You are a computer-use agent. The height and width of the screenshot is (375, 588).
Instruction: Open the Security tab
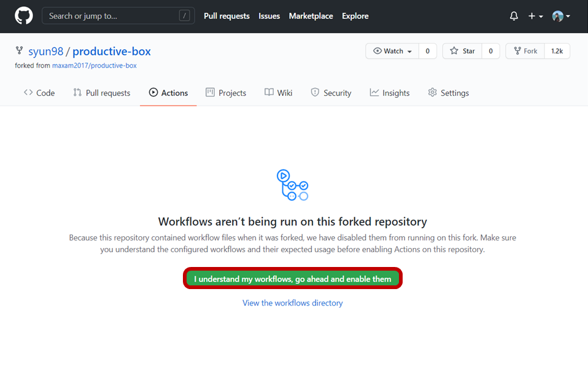click(331, 93)
